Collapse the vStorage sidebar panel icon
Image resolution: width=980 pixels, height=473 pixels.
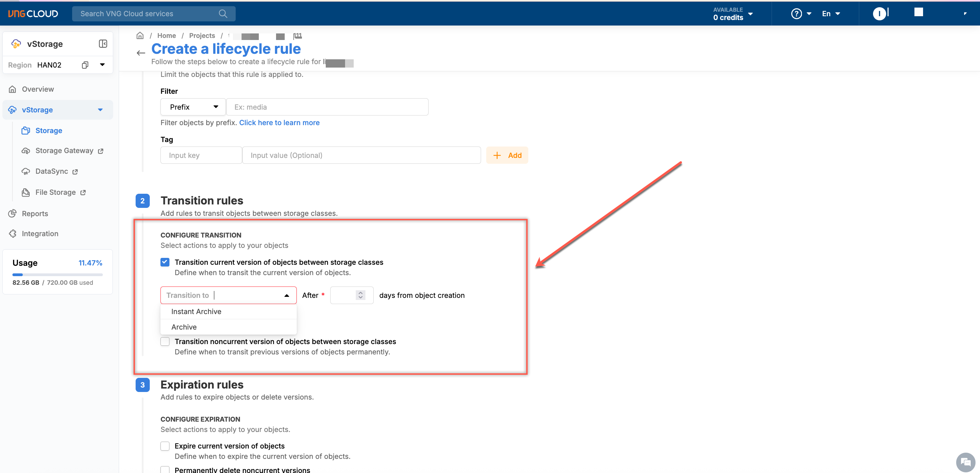[x=103, y=44]
